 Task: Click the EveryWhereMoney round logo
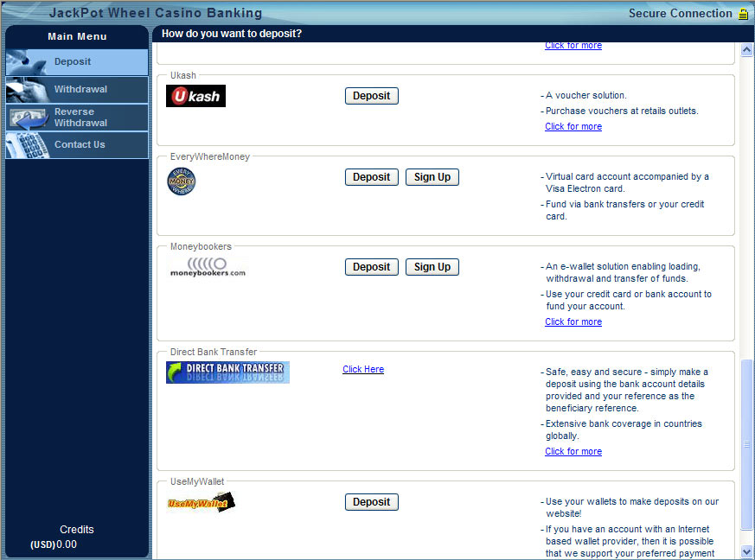(181, 181)
